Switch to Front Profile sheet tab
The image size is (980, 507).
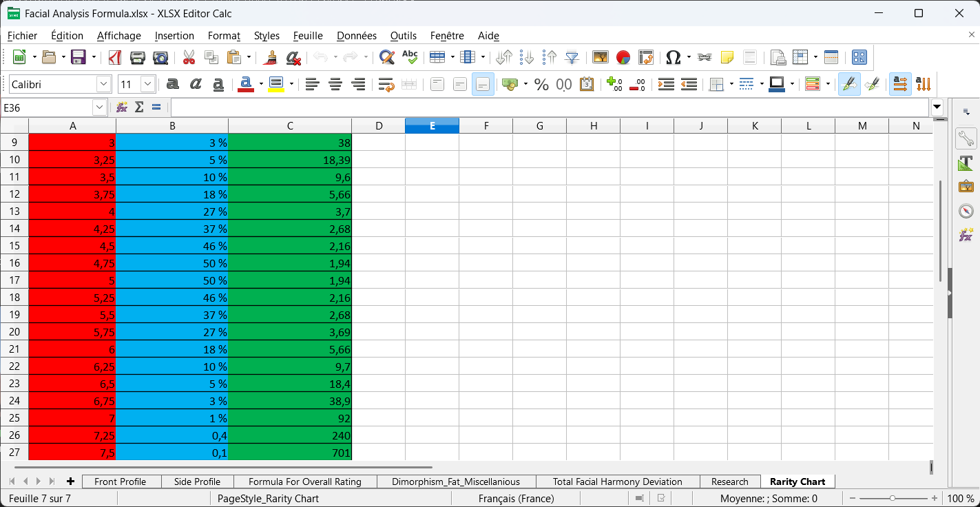coord(121,482)
